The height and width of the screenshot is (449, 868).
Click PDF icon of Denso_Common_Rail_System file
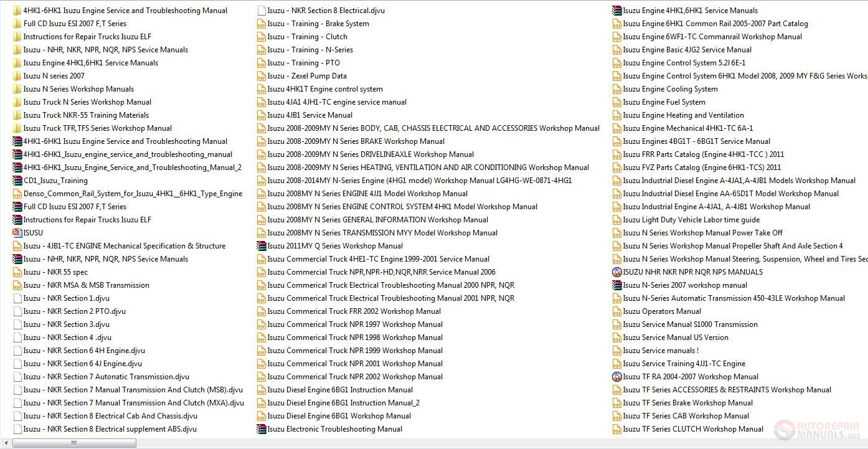(x=17, y=194)
